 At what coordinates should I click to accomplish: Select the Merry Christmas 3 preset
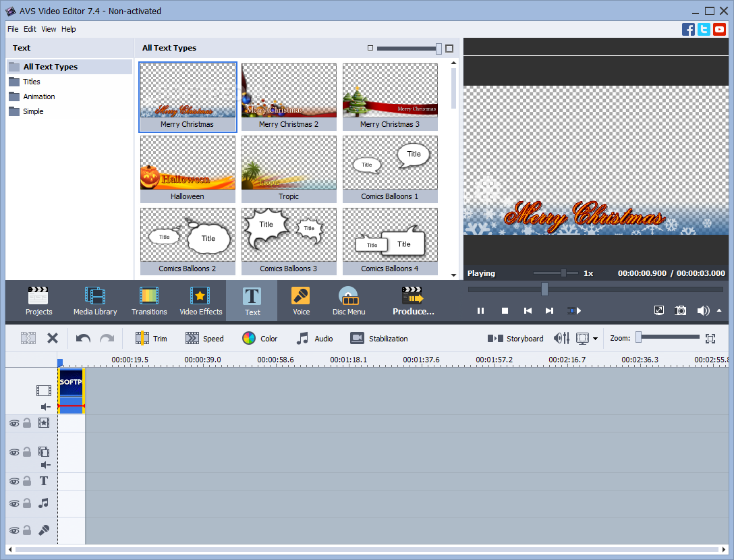click(x=390, y=97)
